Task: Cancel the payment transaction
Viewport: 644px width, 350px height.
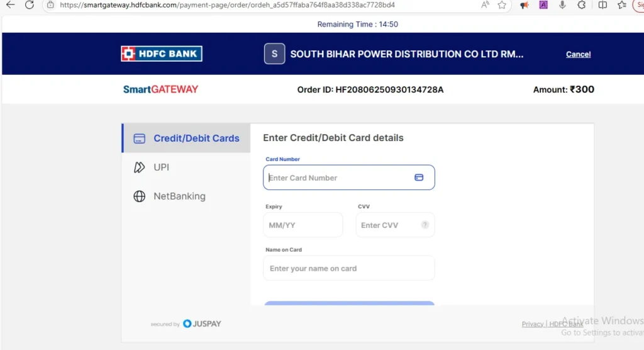Action: 578,54
